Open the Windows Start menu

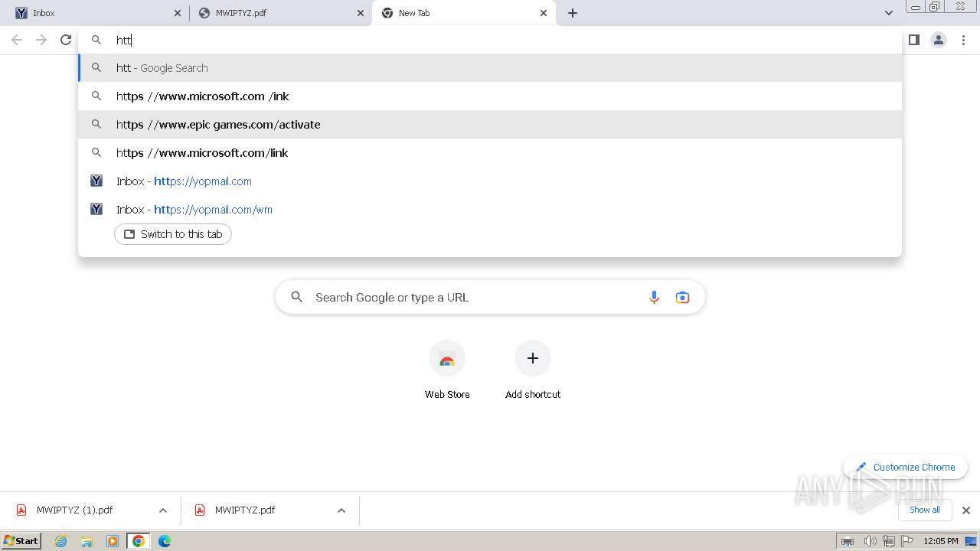pyautogui.click(x=21, y=540)
